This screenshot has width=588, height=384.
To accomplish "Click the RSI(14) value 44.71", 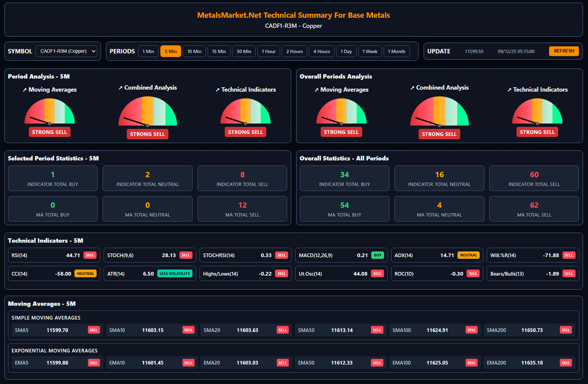I will (73, 255).
